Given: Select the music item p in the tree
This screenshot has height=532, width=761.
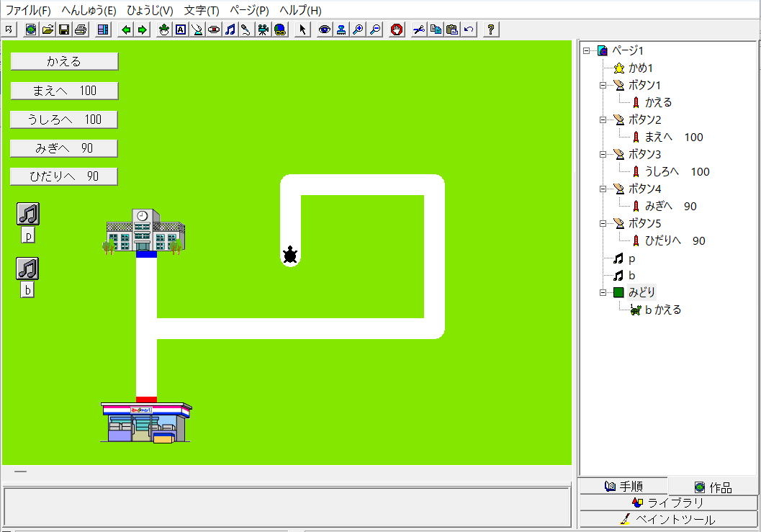Looking at the screenshot, I should [631, 258].
